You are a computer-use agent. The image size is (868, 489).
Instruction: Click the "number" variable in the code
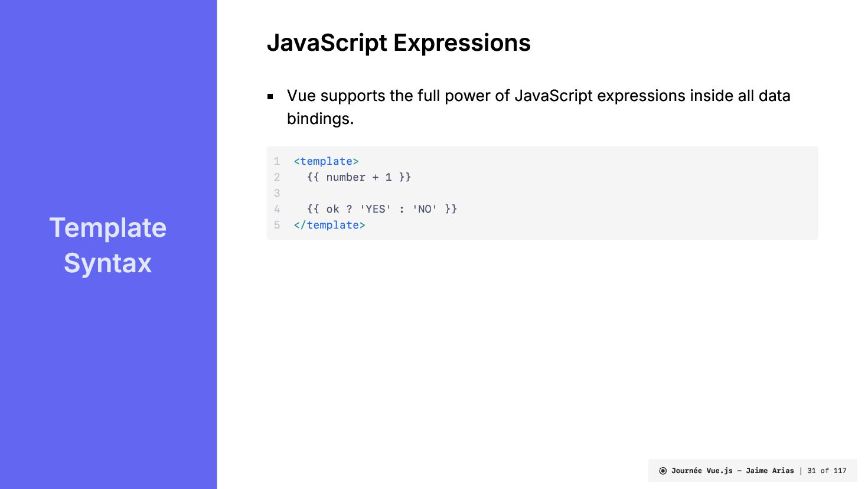pyautogui.click(x=345, y=177)
